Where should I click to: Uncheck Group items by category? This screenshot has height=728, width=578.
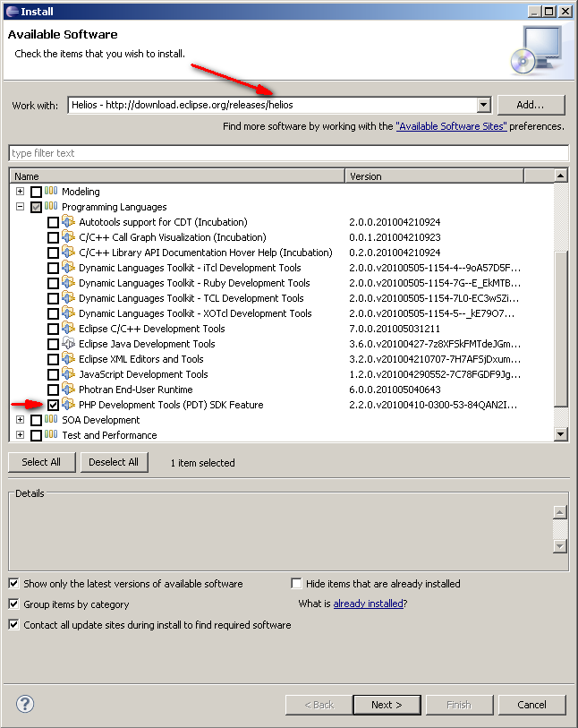pyautogui.click(x=14, y=604)
